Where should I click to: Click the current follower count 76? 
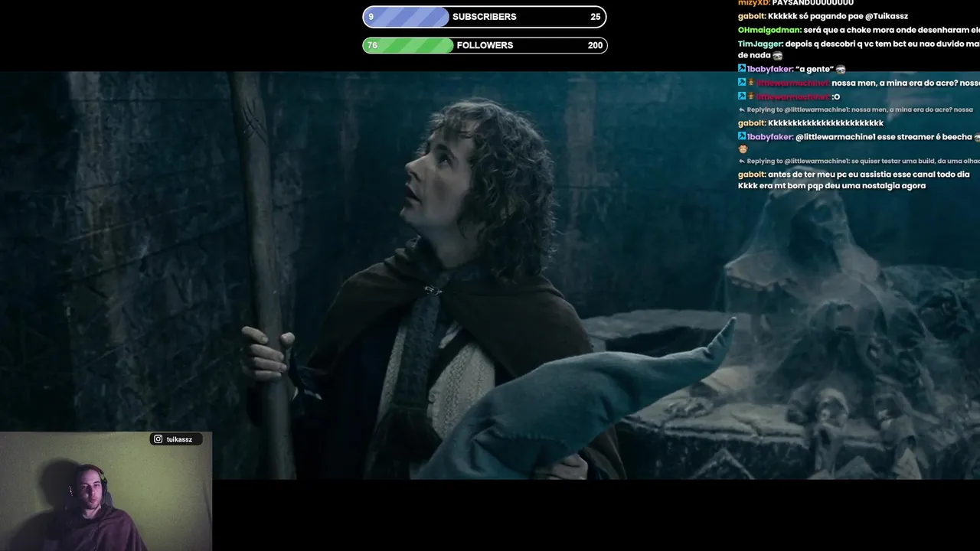(x=372, y=45)
